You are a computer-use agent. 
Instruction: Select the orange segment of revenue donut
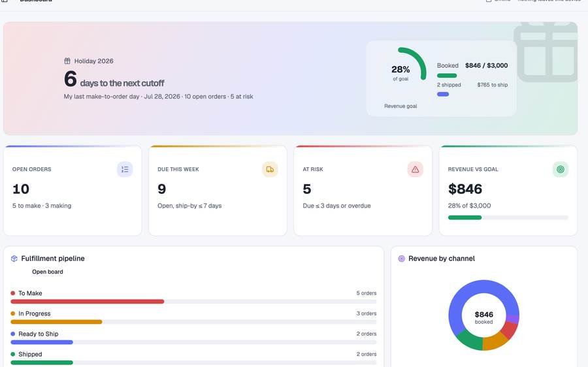[494, 340]
